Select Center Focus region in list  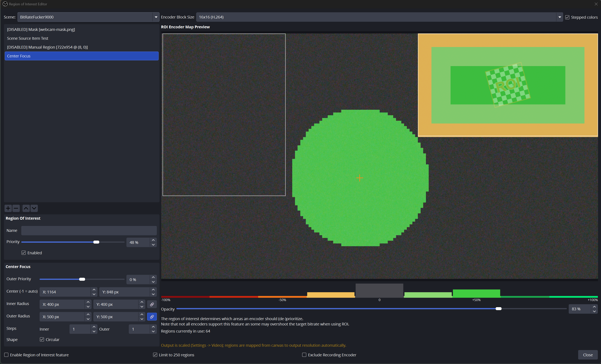(82, 56)
